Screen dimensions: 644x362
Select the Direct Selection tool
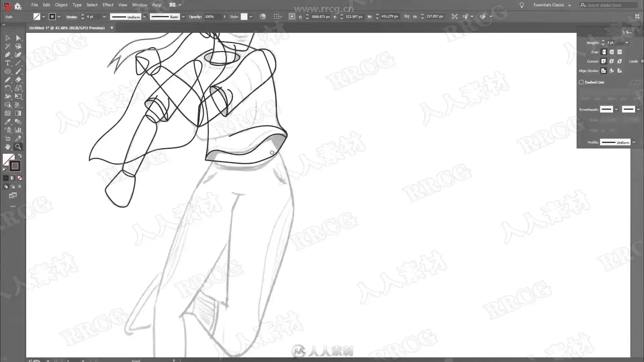(18, 38)
